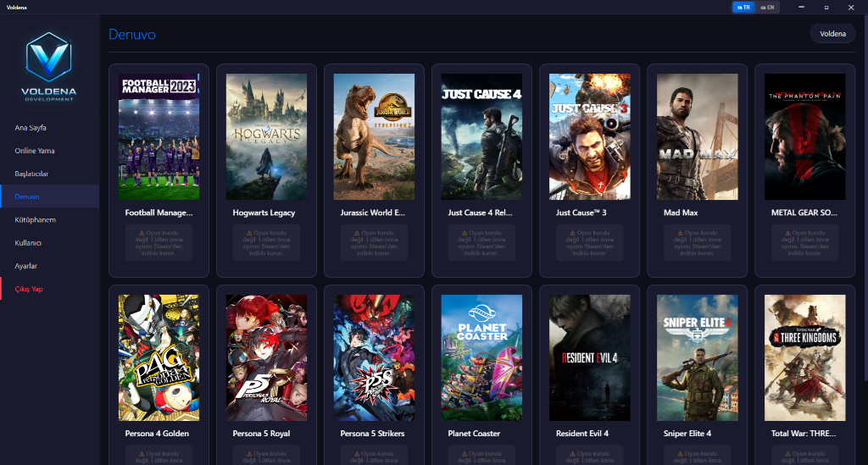This screenshot has width=868, height=465.
Task: Select the Just Cause 4 cover
Action: tap(481, 136)
